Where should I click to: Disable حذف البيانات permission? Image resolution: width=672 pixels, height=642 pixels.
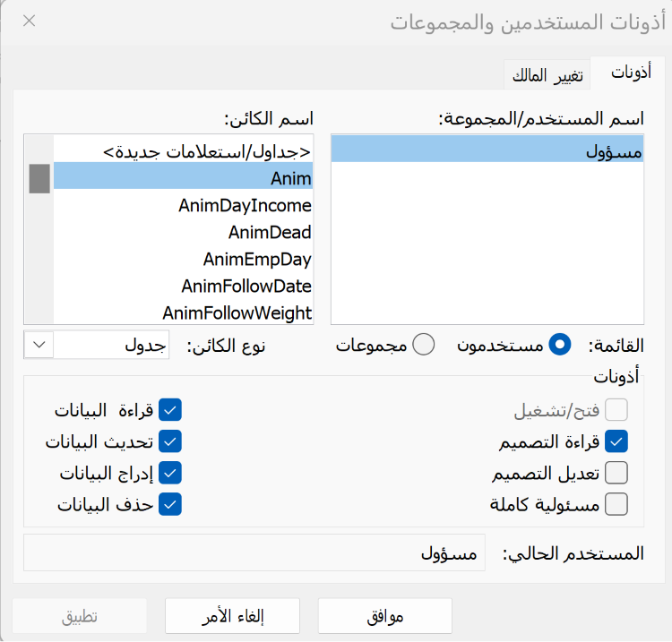170,504
